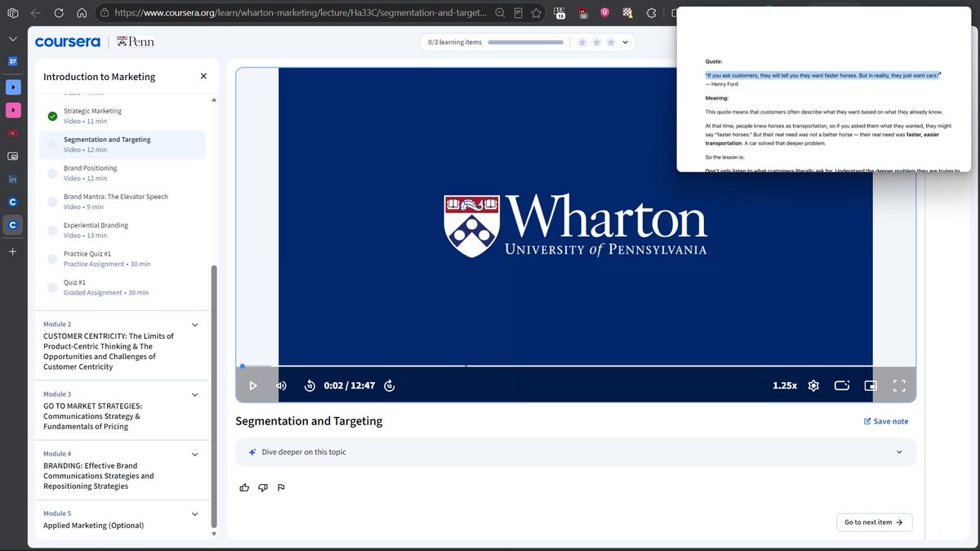Enter fullscreen video mode
The width and height of the screenshot is (980, 551).
[899, 385]
